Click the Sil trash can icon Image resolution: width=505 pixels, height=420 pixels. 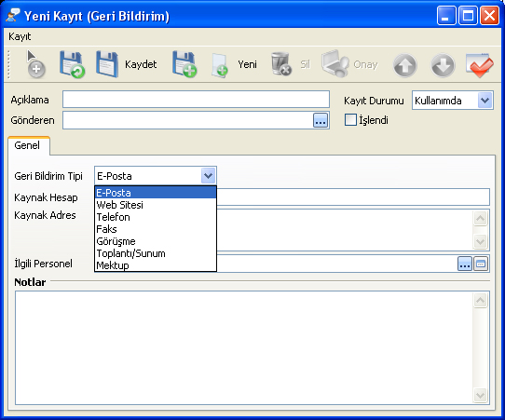click(x=281, y=64)
